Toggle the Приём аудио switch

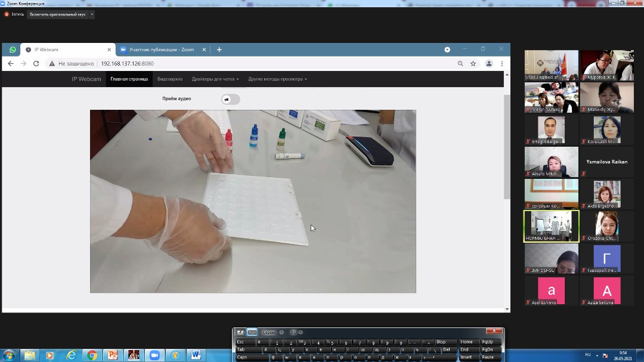pos(230,99)
